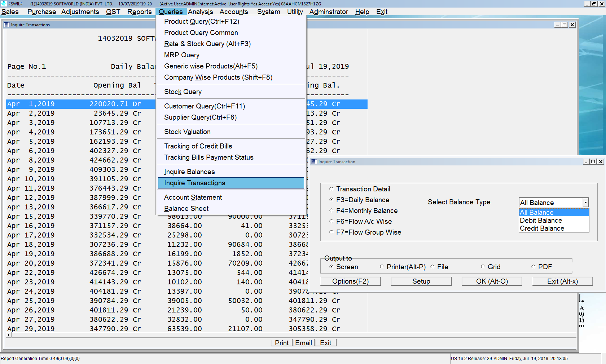Choose Generic wise Products(Alt+F5)

[x=231, y=66]
